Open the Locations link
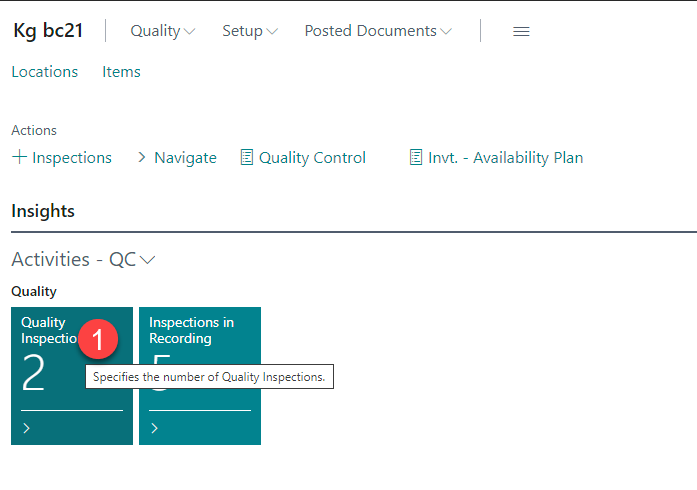The width and height of the screenshot is (697, 490). [x=44, y=72]
